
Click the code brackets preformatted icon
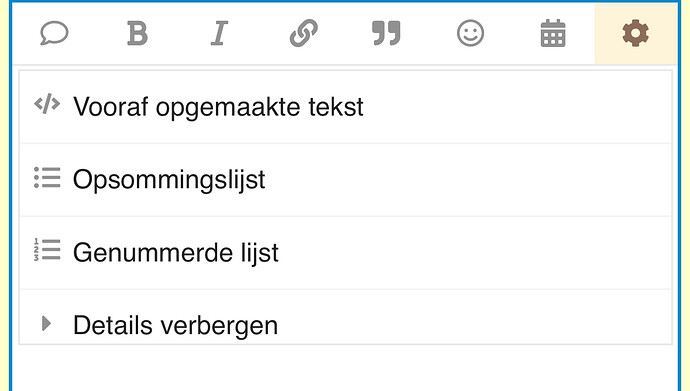(x=47, y=104)
